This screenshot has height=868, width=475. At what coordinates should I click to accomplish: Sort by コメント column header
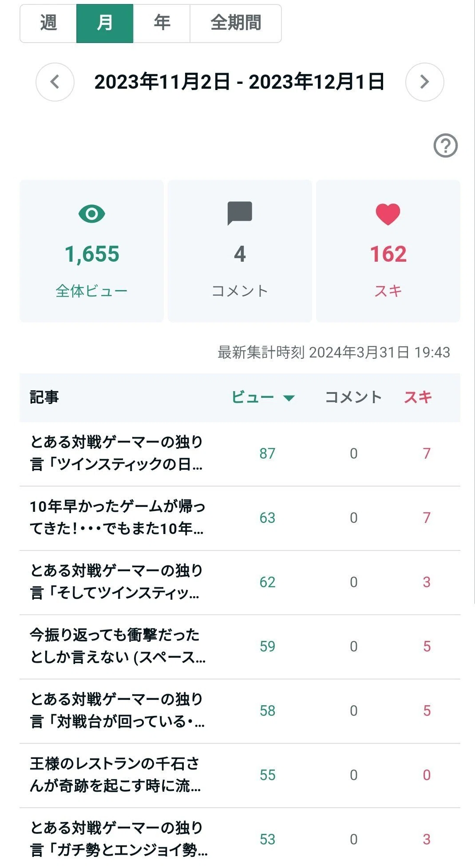pos(353,397)
